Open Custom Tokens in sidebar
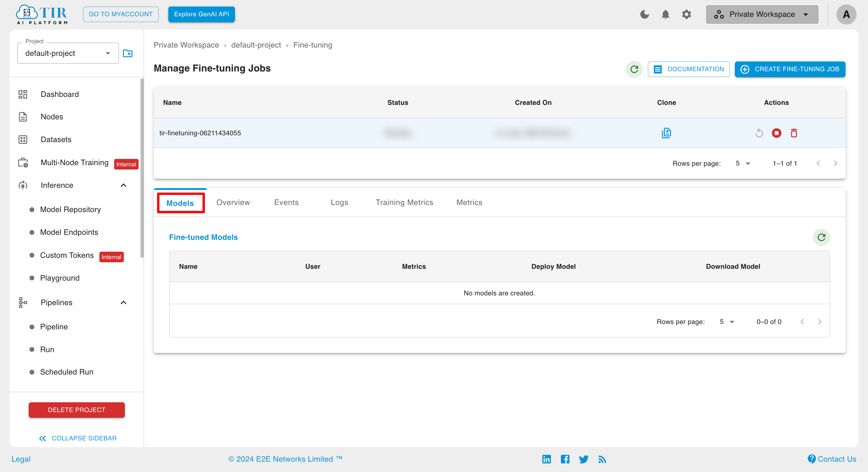868x472 pixels. tap(67, 255)
